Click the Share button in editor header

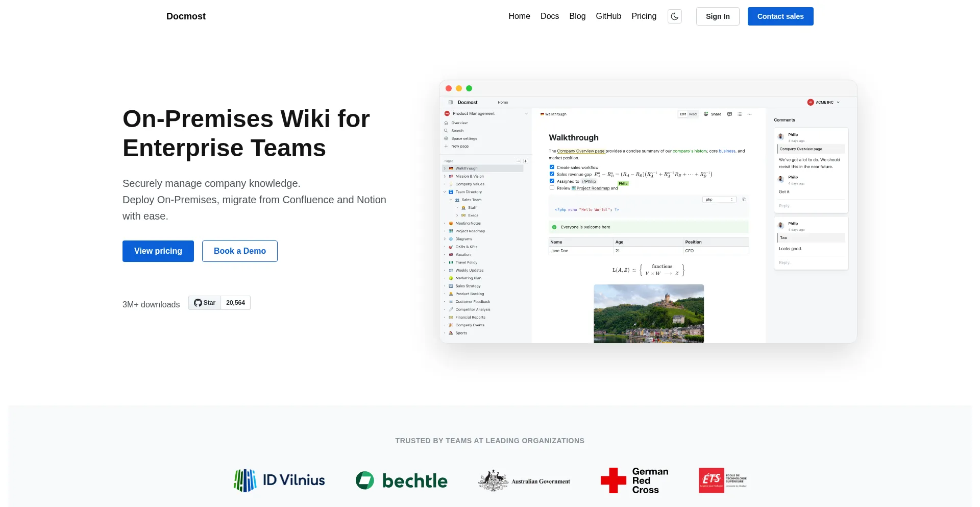(x=713, y=114)
